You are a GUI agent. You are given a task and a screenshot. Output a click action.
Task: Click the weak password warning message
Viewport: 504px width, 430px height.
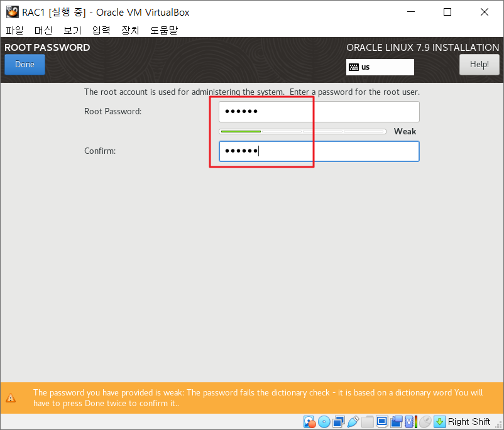[258, 398]
